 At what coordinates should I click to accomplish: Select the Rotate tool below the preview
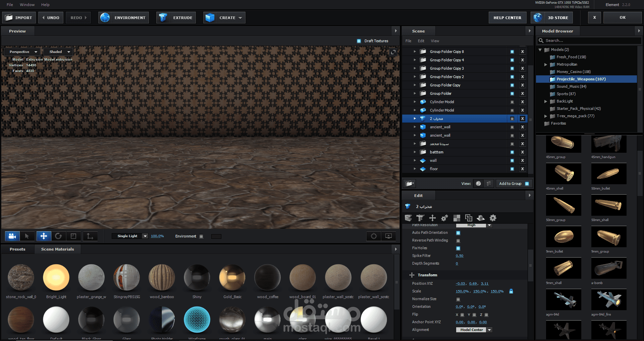point(58,236)
